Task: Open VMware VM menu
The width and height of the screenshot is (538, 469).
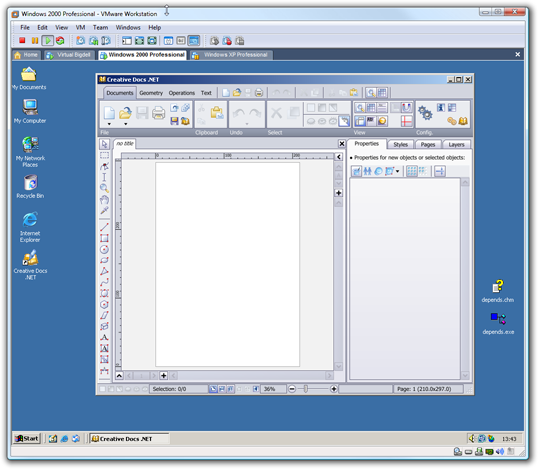Action: coord(80,27)
